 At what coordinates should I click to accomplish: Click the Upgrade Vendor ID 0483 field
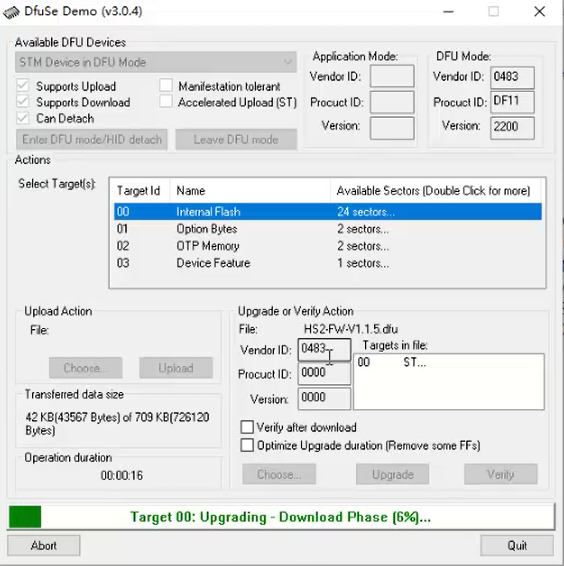point(324,349)
